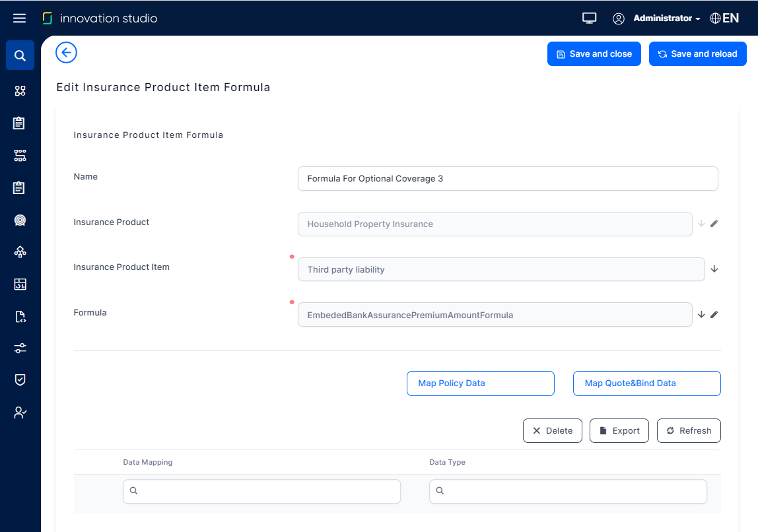This screenshot has height=532, width=758.
Task: Open the Administrator user menu
Action: 666,18
